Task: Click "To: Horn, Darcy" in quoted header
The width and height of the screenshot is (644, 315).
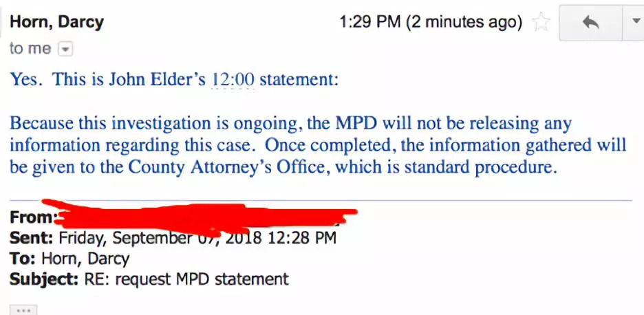Action: pos(69,259)
